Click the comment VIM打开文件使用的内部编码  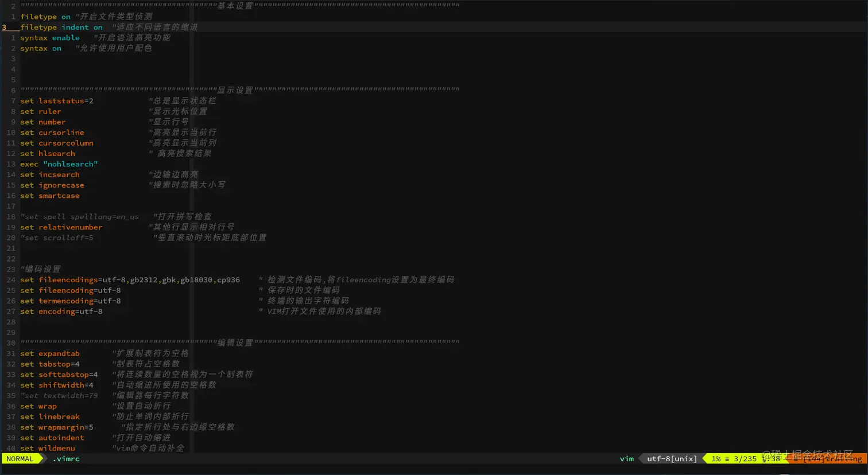coord(320,311)
